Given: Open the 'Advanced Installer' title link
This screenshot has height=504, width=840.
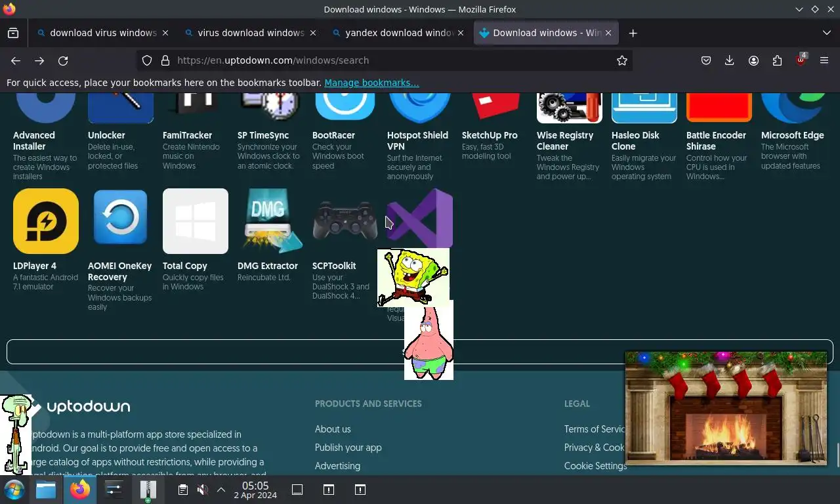Looking at the screenshot, I should (34, 141).
